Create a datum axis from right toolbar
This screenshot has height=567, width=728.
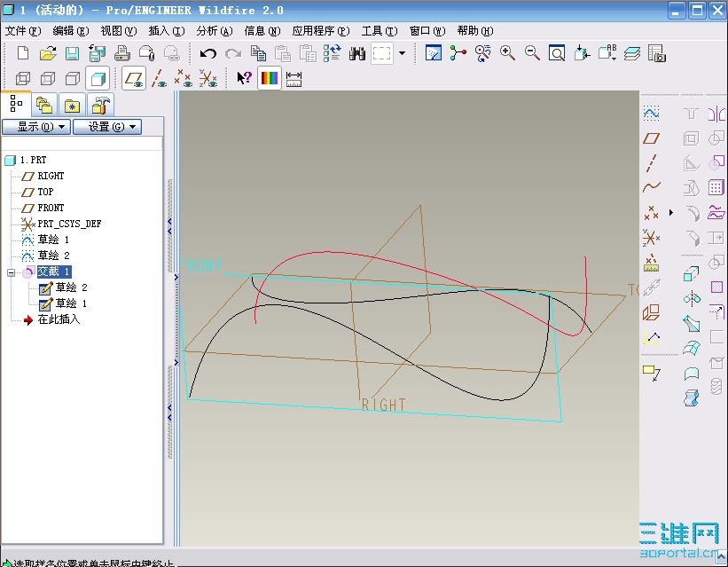coord(651,163)
